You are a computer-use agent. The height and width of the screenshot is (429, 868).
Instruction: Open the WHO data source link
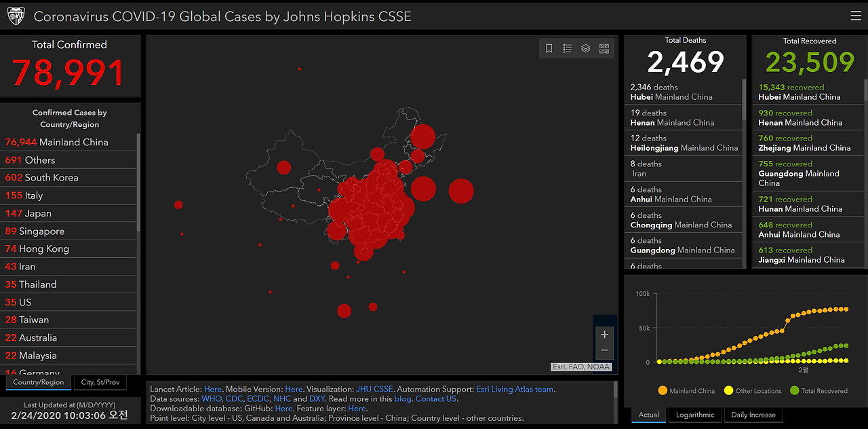click(212, 398)
